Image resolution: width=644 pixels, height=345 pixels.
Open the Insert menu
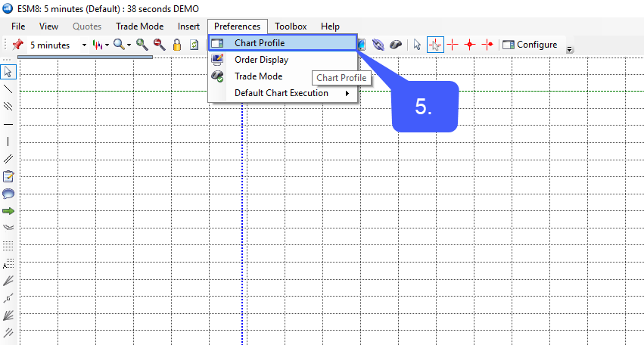tap(188, 26)
